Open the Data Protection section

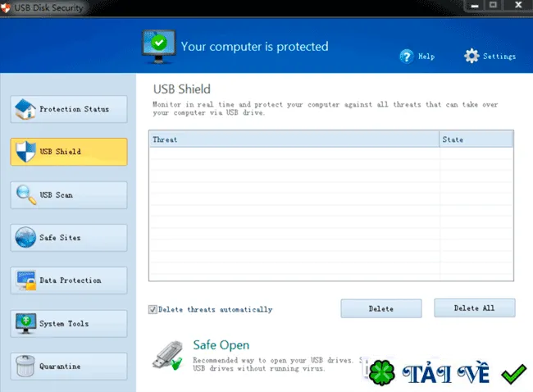pyautogui.click(x=69, y=280)
